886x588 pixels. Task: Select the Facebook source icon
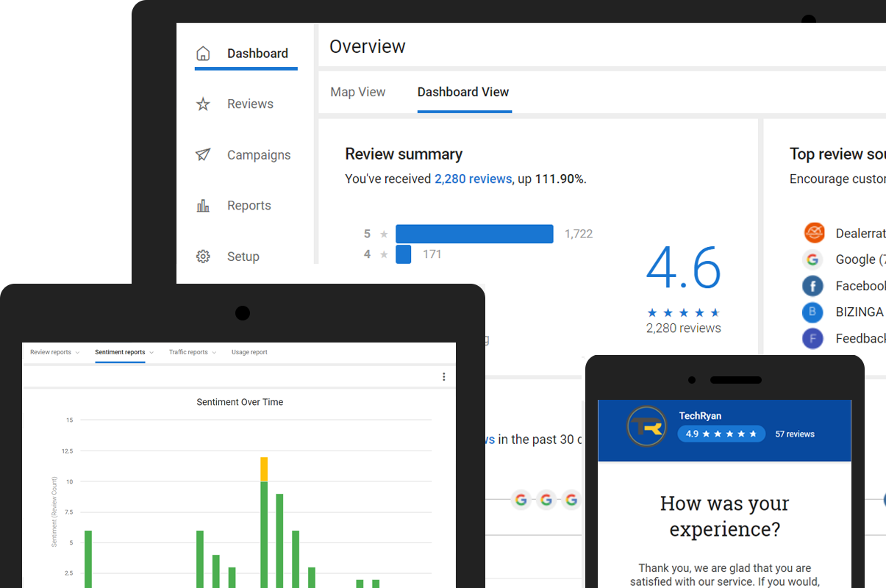(x=812, y=286)
